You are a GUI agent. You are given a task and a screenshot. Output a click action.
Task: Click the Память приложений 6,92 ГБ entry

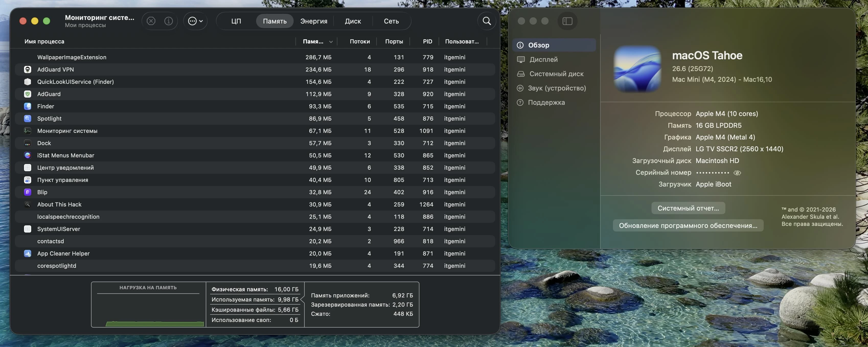[x=362, y=295]
